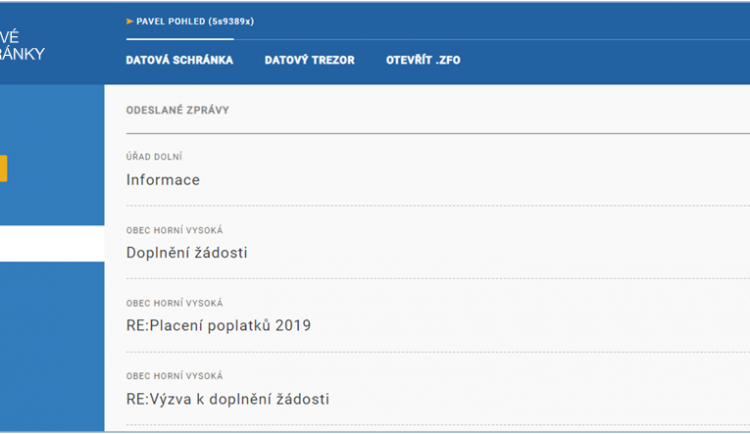The height and width of the screenshot is (434, 750).
Task: Open RE:Placení poplatků 2019 message
Action: (219, 325)
